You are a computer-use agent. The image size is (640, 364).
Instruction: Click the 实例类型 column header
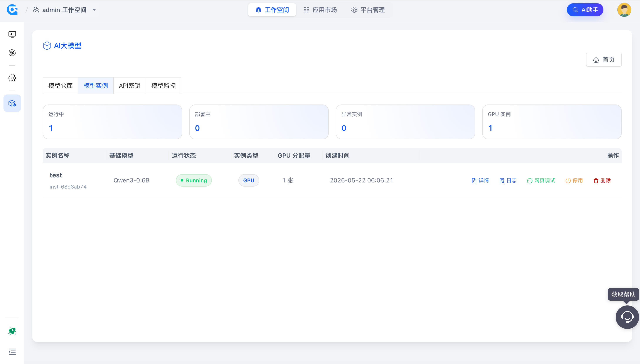click(x=246, y=155)
